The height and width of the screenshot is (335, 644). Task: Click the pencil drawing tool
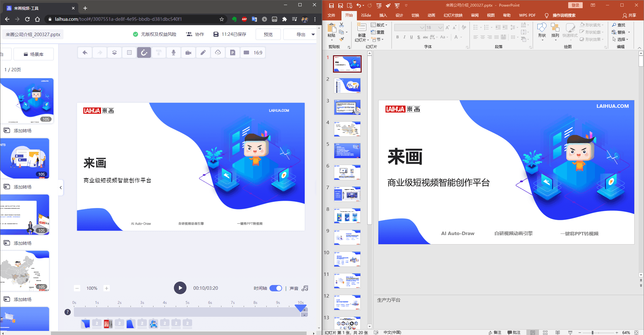pyautogui.click(x=203, y=52)
